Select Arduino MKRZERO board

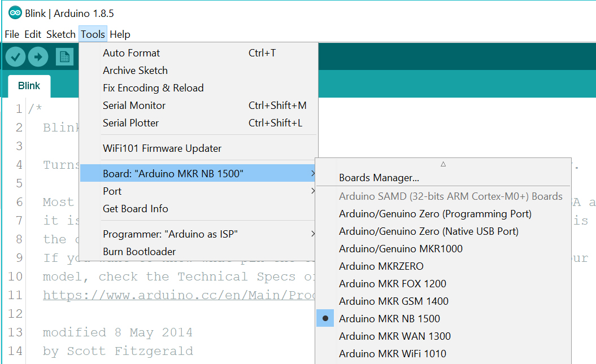click(443, 266)
